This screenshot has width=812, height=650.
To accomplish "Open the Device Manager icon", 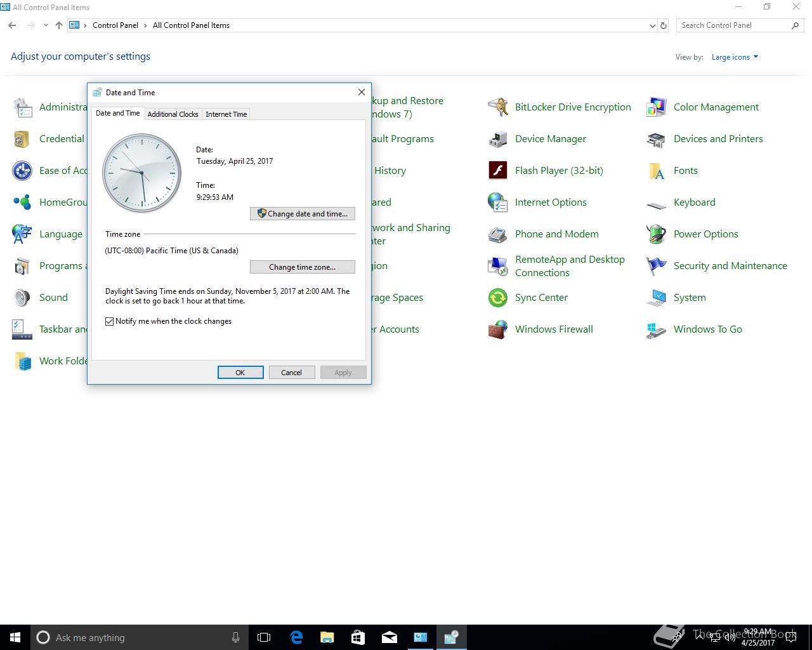I will pos(498,139).
